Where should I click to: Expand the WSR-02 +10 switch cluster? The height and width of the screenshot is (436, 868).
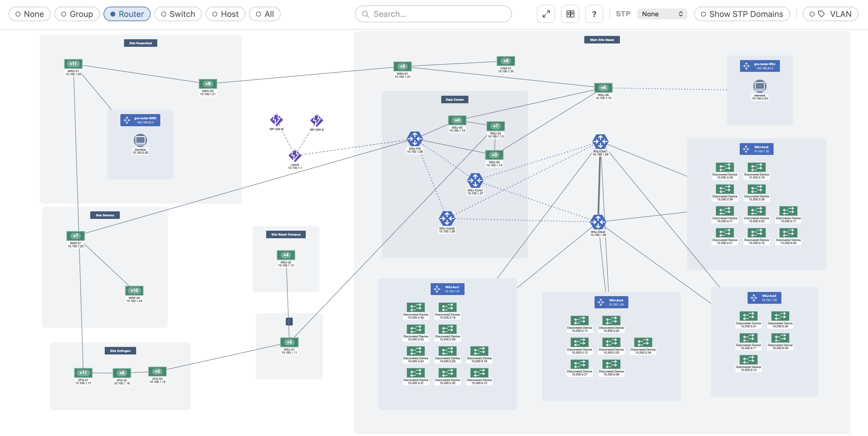134,290
